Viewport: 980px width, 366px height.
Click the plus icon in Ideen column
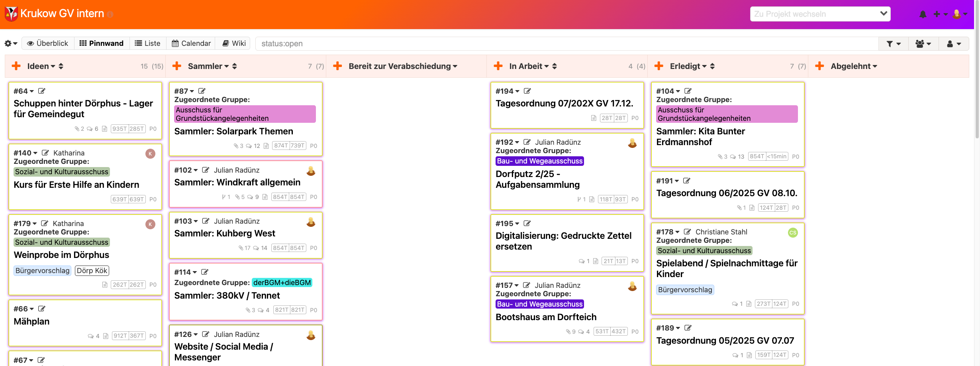tap(16, 66)
